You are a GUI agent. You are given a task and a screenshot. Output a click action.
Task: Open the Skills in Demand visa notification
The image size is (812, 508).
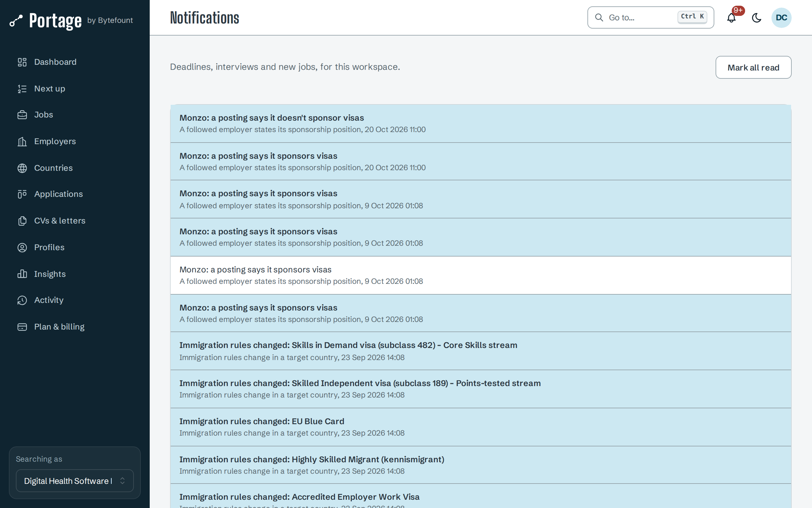tap(481, 351)
